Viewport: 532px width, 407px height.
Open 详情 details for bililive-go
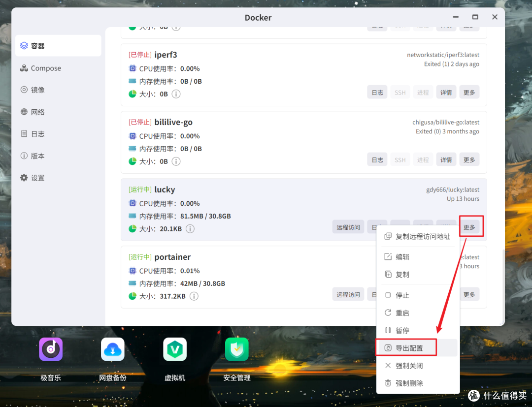(x=446, y=159)
